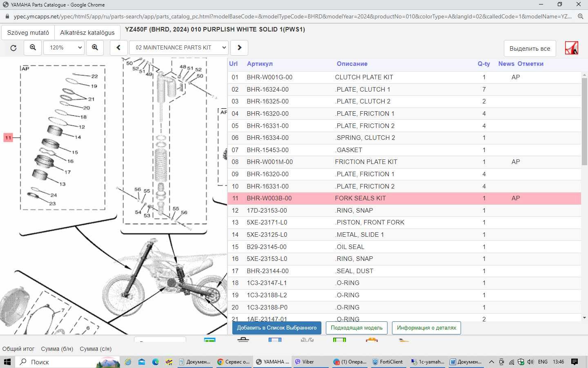Click the Описание column header

pyautogui.click(x=352, y=64)
